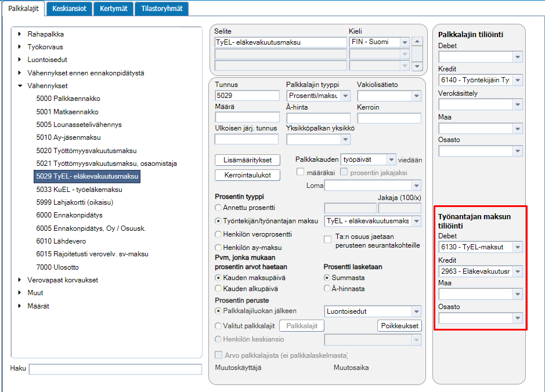Switch to the Keskiansiot tab
545x392 pixels.
[x=69, y=9]
